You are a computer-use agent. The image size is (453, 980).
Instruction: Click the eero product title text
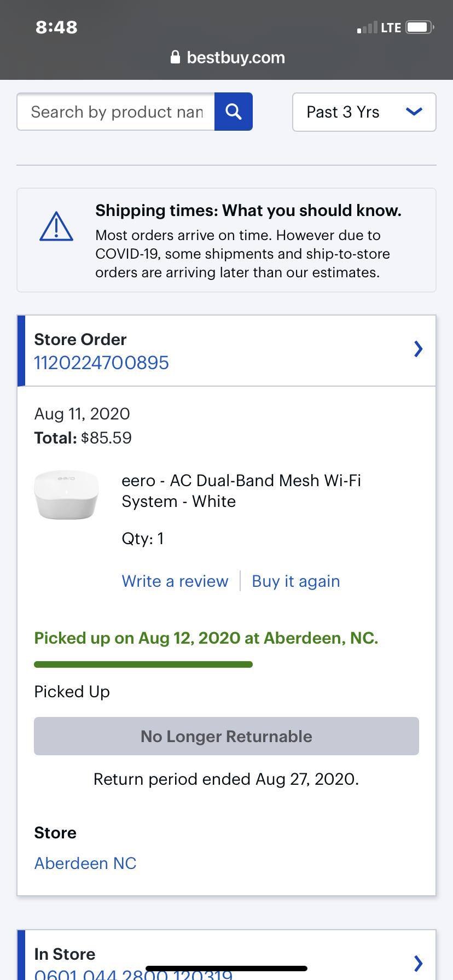click(241, 491)
